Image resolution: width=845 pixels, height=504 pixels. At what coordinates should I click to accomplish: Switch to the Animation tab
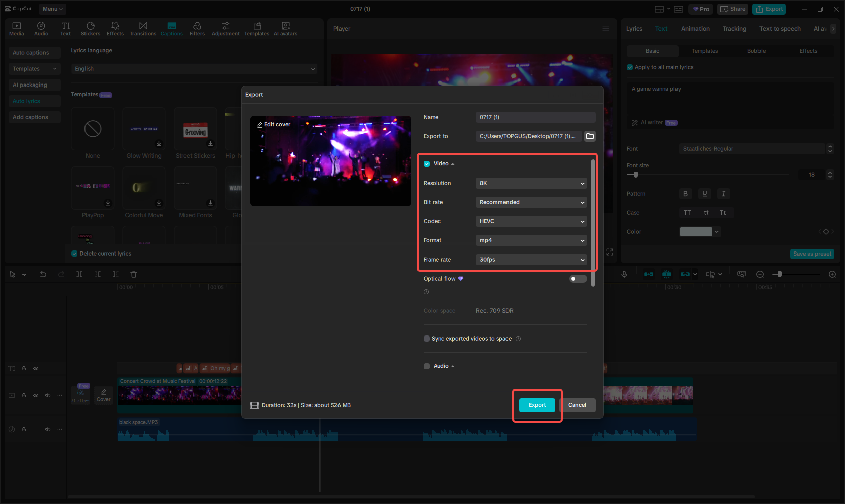pos(695,29)
